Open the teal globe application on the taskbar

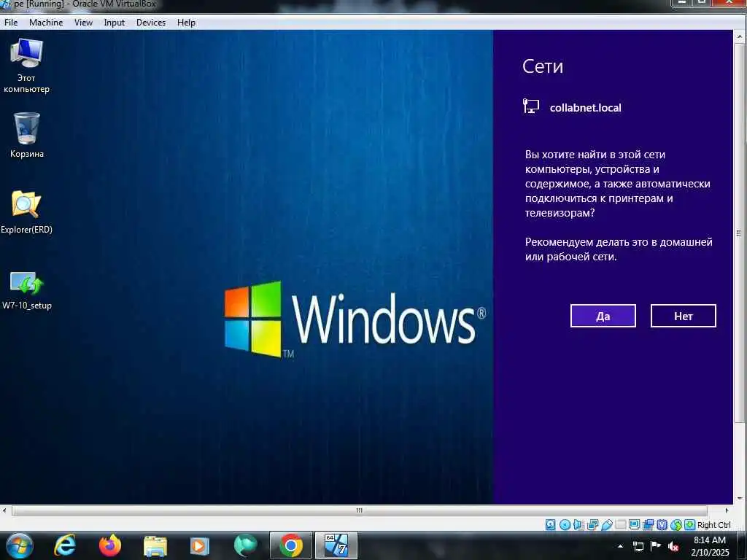(246, 545)
